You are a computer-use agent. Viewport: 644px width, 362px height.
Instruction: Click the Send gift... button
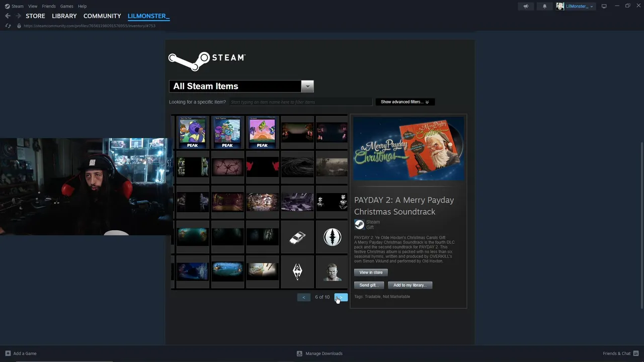pyautogui.click(x=369, y=285)
